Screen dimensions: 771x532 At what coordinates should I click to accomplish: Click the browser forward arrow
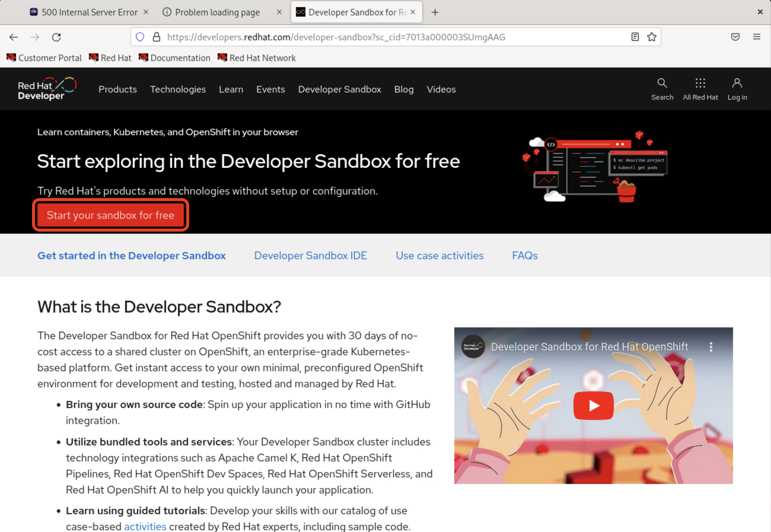[35, 37]
